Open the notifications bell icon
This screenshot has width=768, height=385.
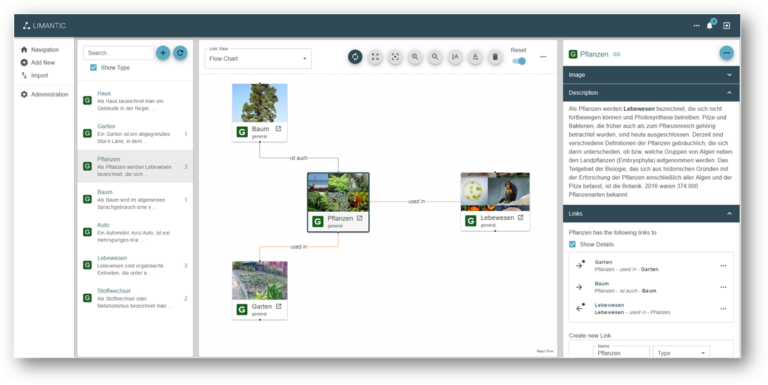(x=710, y=25)
